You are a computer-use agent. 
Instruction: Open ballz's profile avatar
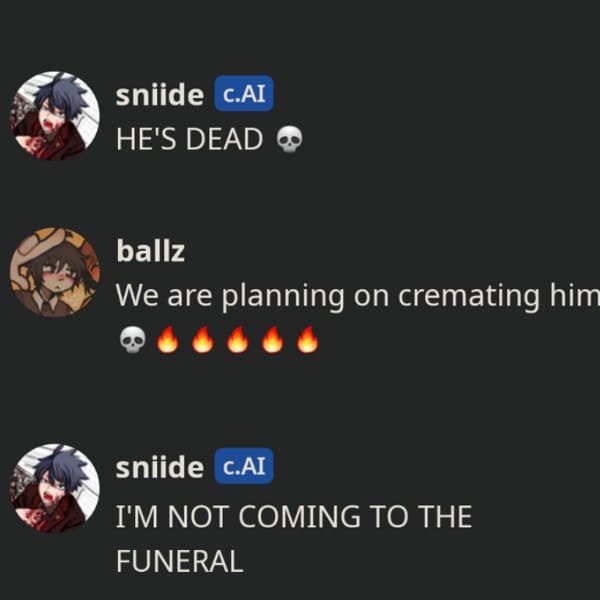tap(55, 272)
